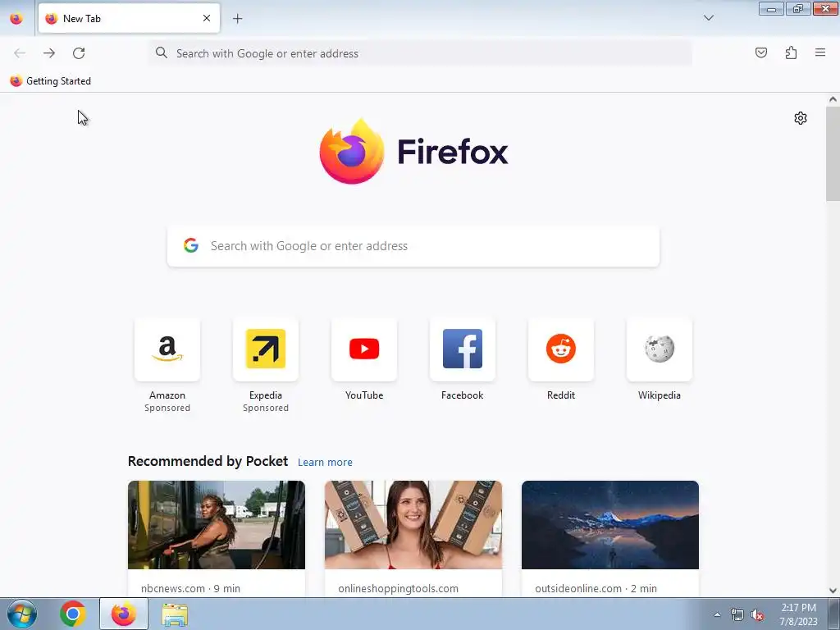Reload the current page
840x630 pixels.
pyautogui.click(x=79, y=53)
